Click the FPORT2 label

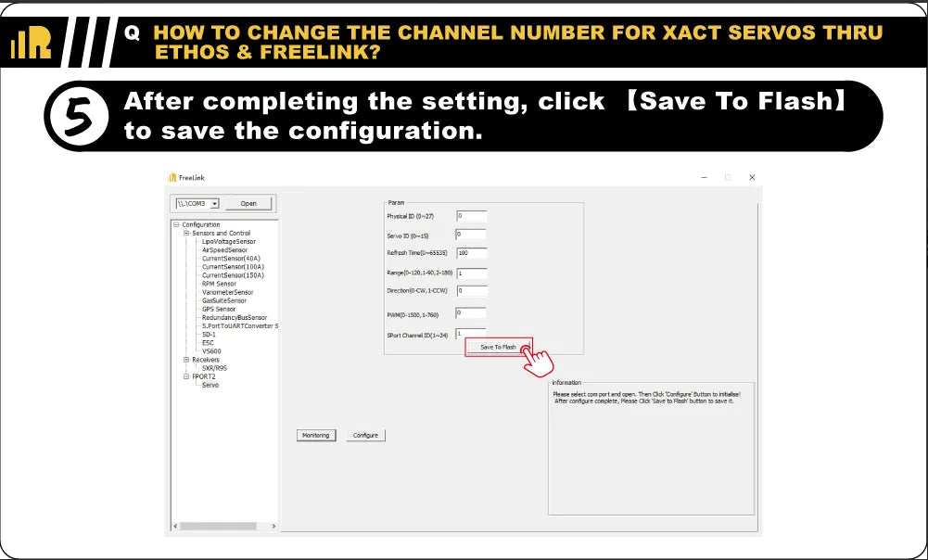pyautogui.click(x=204, y=376)
